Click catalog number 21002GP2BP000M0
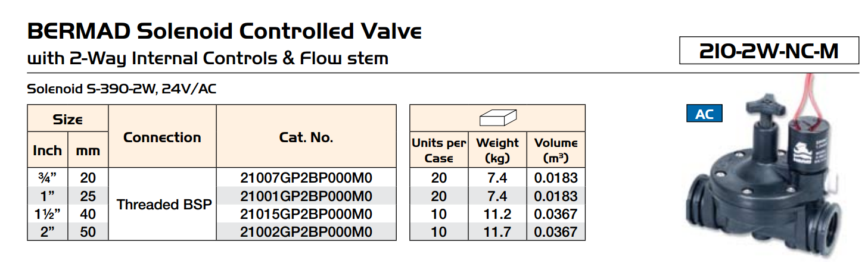 pos(306,231)
